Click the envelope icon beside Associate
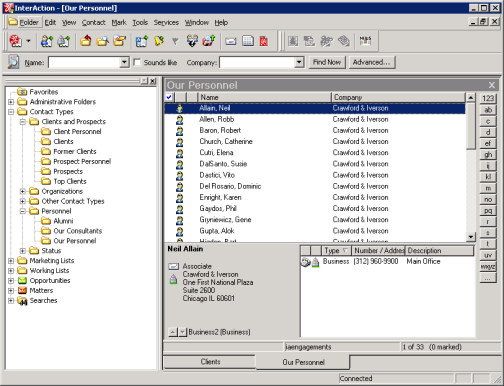This screenshot has height=386, width=504. click(173, 266)
